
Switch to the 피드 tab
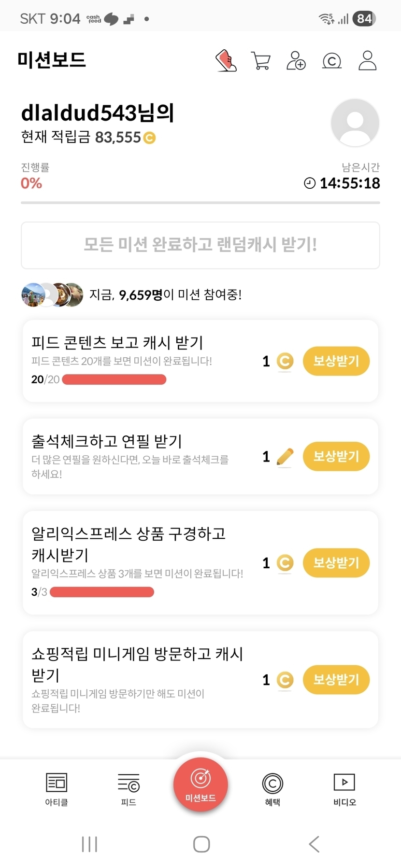pos(129,789)
